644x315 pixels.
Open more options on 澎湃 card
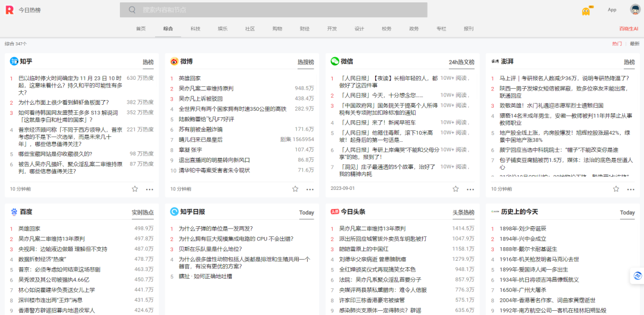[631, 189]
